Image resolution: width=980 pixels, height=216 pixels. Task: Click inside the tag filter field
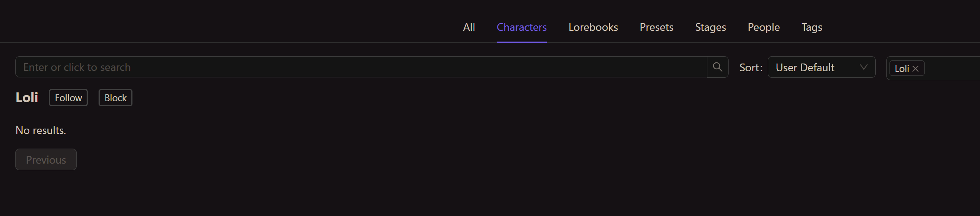(x=951, y=68)
